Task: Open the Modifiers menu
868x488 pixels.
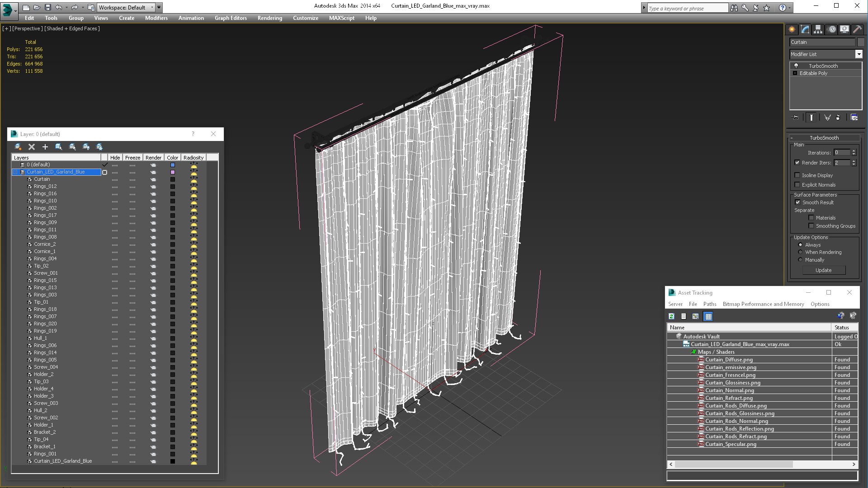Action: coord(156,18)
